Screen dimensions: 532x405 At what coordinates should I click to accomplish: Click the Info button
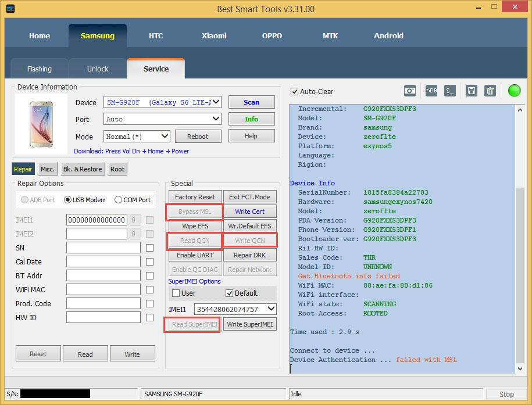pyautogui.click(x=251, y=119)
